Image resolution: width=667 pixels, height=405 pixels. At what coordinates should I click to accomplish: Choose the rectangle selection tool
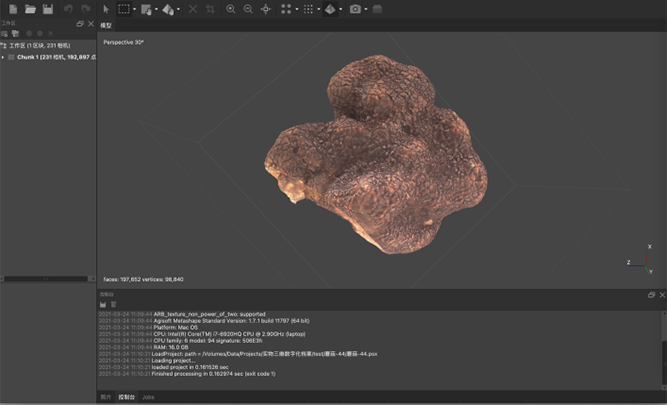click(123, 9)
